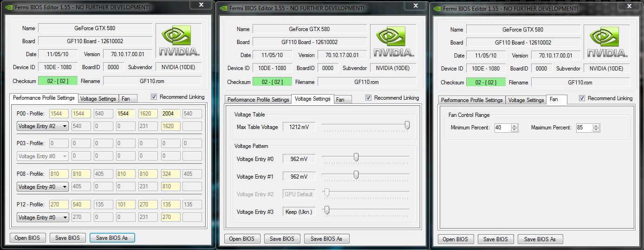The width and height of the screenshot is (644, 250).
Task: Switch to Voltage Settings tab in Fan window
Action: [526, 100]
